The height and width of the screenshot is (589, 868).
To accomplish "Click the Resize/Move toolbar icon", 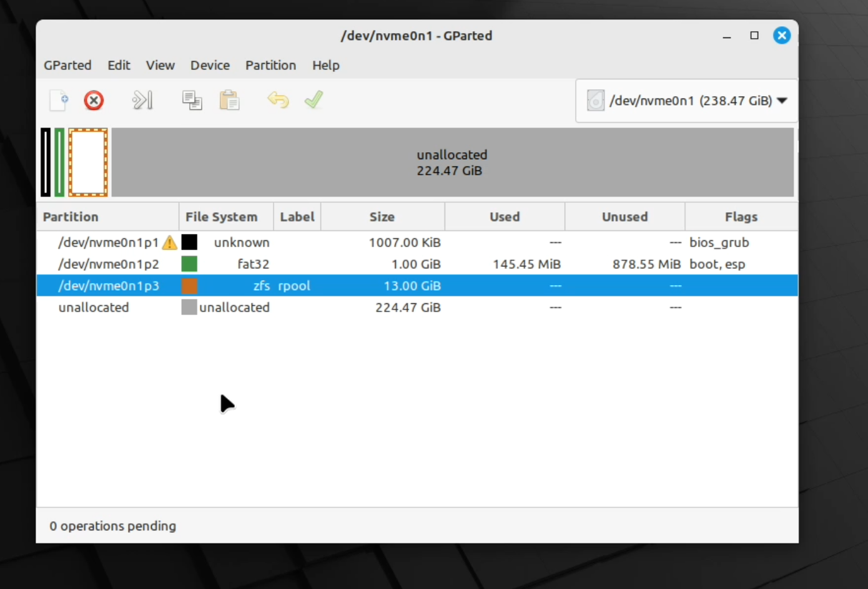I will 142,100.
